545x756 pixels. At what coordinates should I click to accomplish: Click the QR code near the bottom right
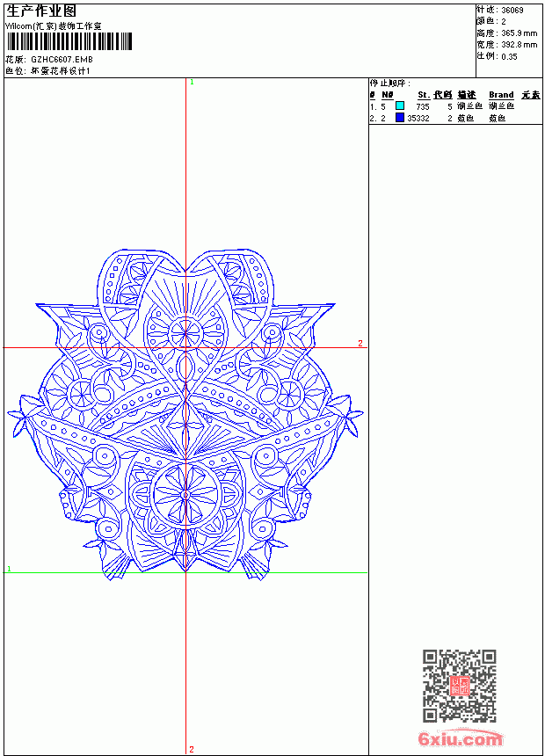[x=460, y=686]
